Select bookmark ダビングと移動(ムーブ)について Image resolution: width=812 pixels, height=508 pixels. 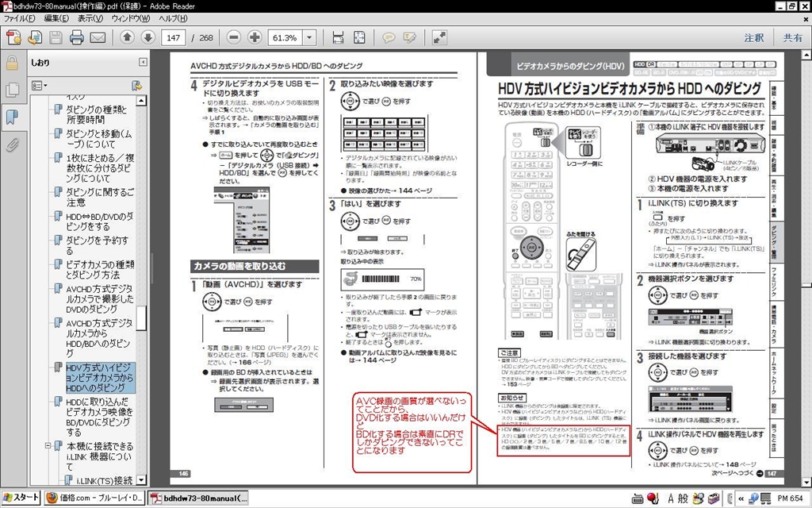click(99, 139)
